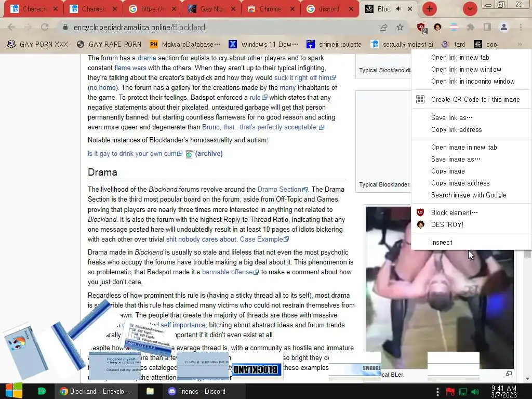532x399 pixels.
Task: Open the green app icon on taskbar
Action: pyautogui.click(x=42, y=391)
